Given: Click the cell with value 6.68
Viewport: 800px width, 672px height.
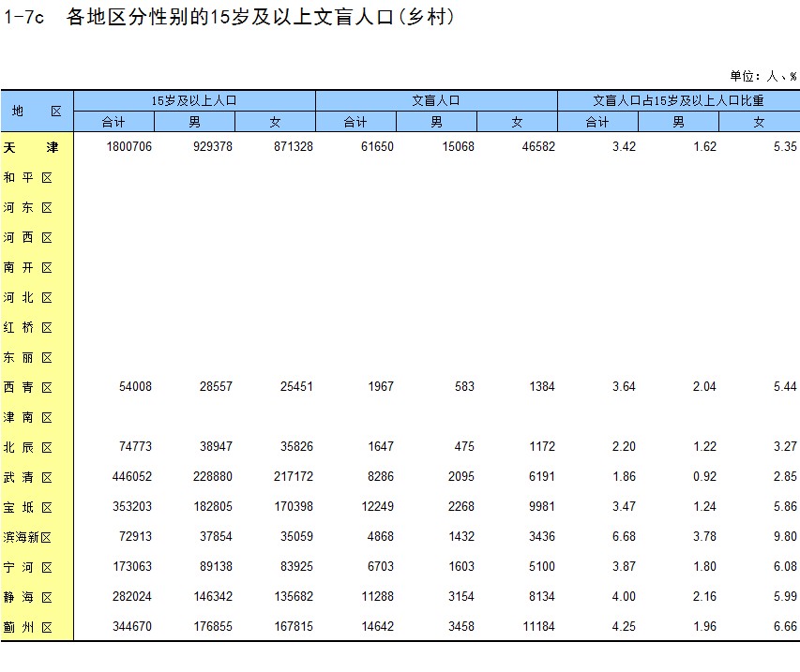Looking at the screenshot, I should [624, 537].
